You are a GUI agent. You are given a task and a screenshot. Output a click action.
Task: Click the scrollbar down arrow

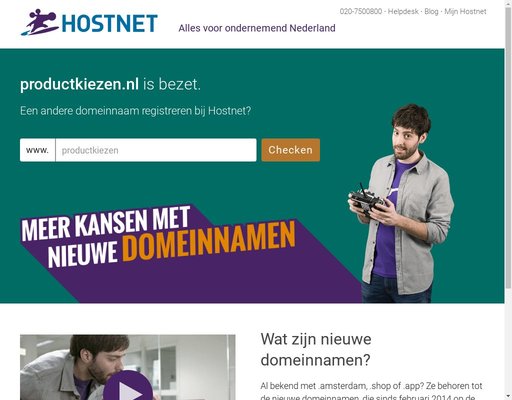(x=508, y=397)
